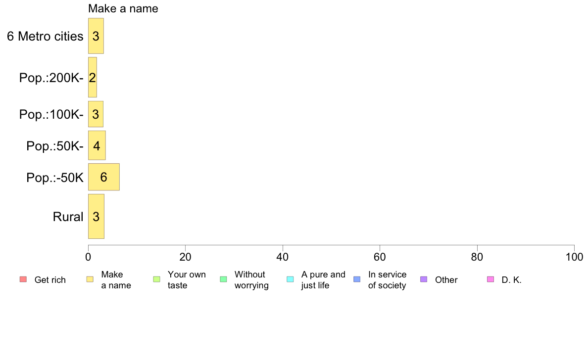Image resolution: width=588 pixels, height=364 pixels.
Task: Click the Rural axis label
Action: click(x=68, y=217)
